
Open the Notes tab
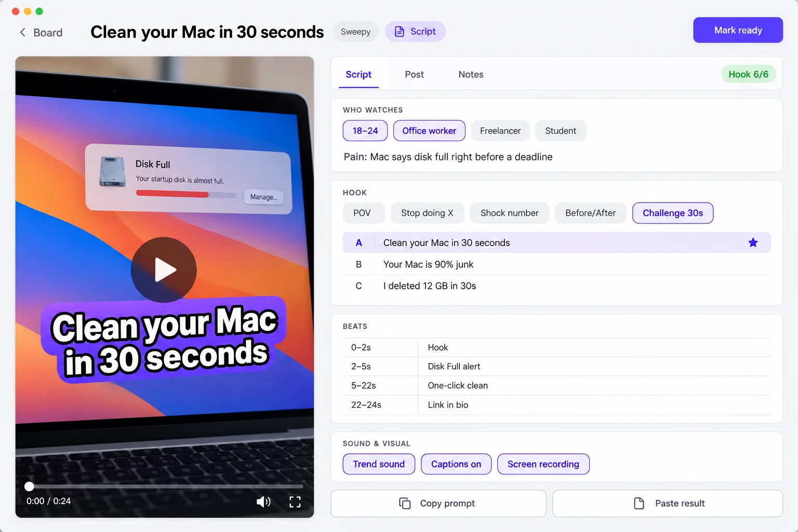471,75
